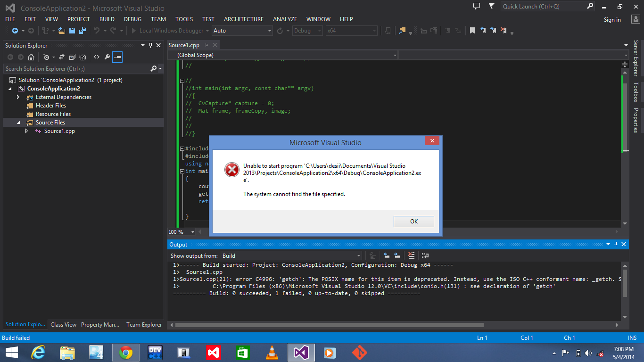Viewport: 644px width, 362px height.
Task: Sync with Active Document in Solution Explorer
Action: click(62, 57)
